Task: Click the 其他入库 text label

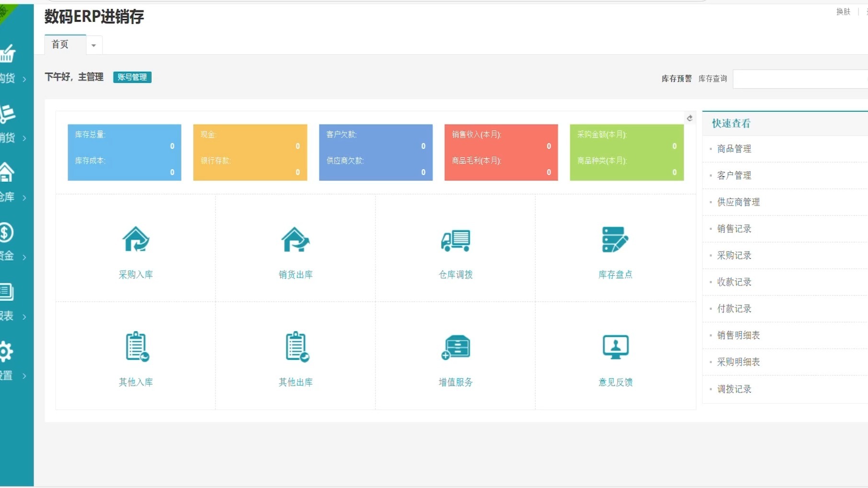Action: 136,382
